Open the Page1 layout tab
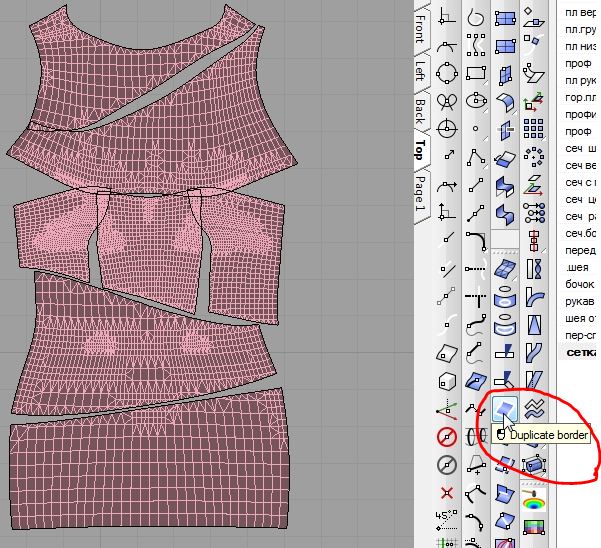The height and width of the screenshot is (548, 601). pos(420,192)
